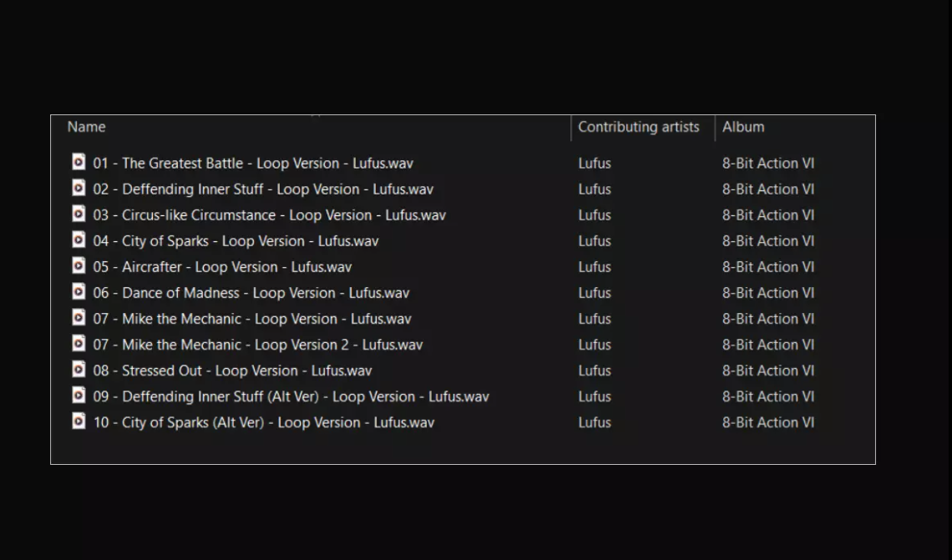
Task: Click 8-Bit Action VI in The Greatest Battle row
Action: tap(768, 164)
